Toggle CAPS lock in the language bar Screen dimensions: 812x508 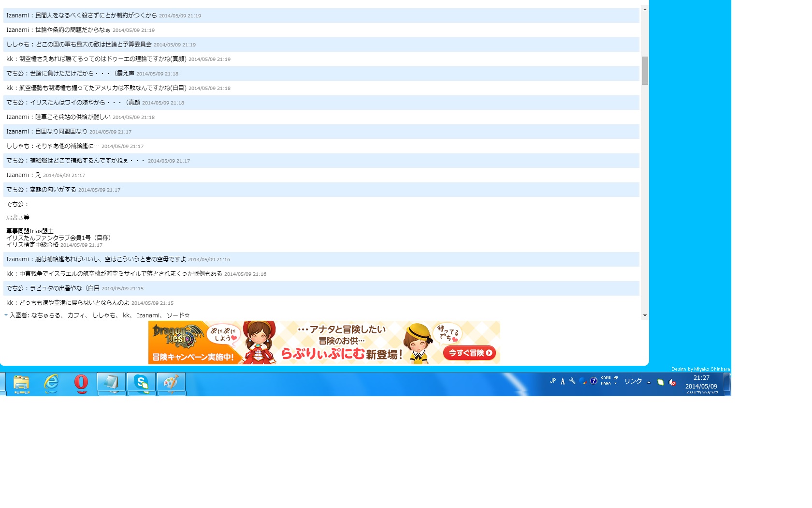coord(606,378)
